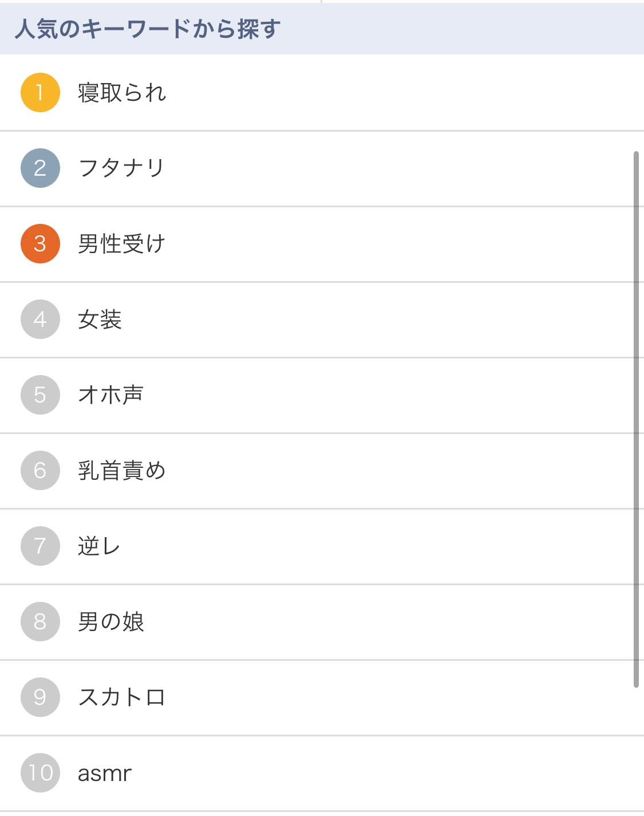Click the gray number 10 badge

click(40, 773)
